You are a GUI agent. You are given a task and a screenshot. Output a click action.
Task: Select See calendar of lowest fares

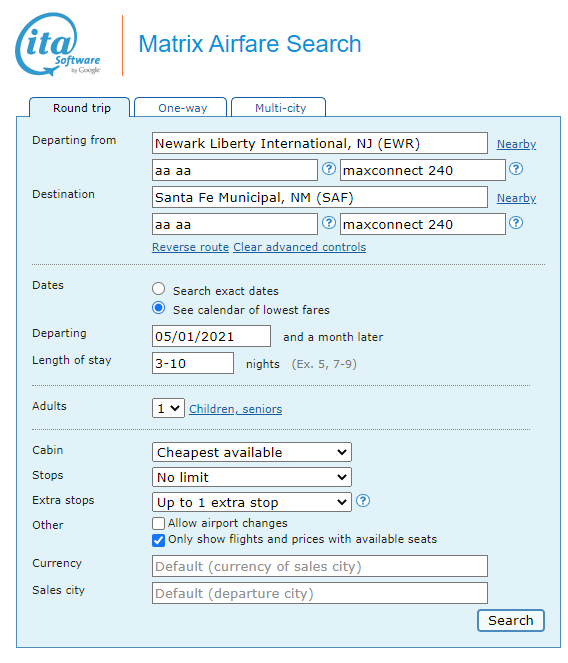point(159,308)
